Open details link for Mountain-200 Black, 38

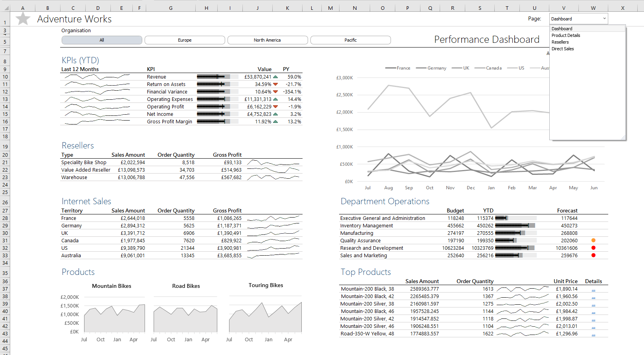pos(593,289)
